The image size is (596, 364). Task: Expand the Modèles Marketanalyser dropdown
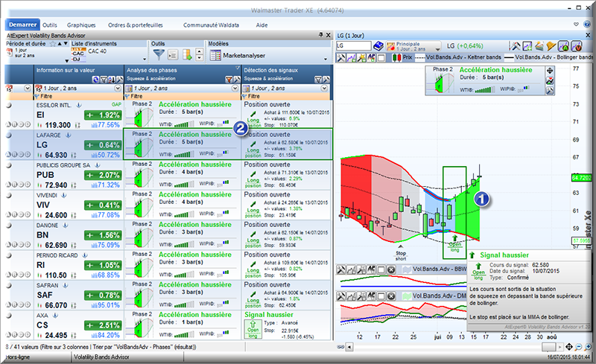pos(326,60)
